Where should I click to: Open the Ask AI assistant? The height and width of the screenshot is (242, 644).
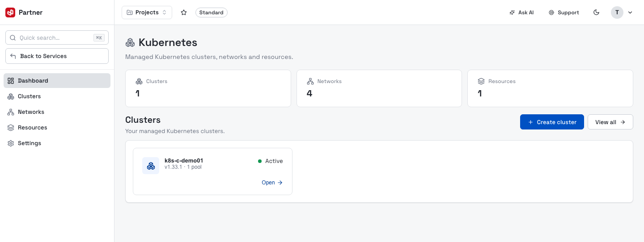(521, 13)
